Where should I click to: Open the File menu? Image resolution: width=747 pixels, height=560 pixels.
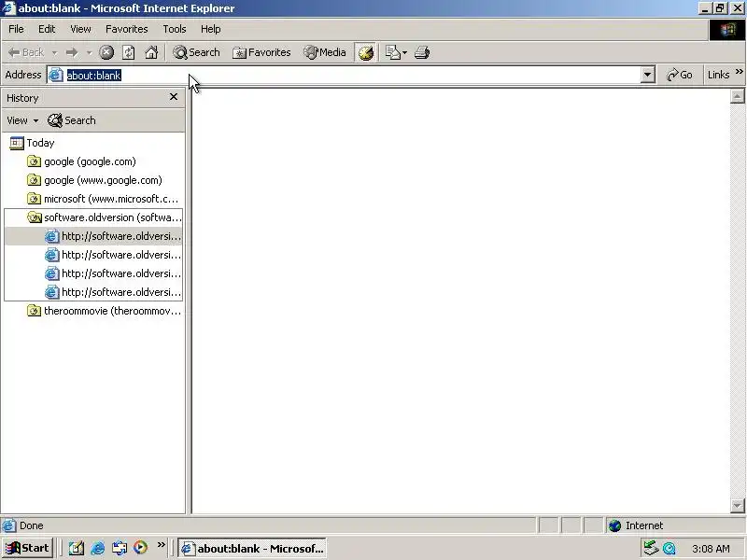(x=16, y=29)
